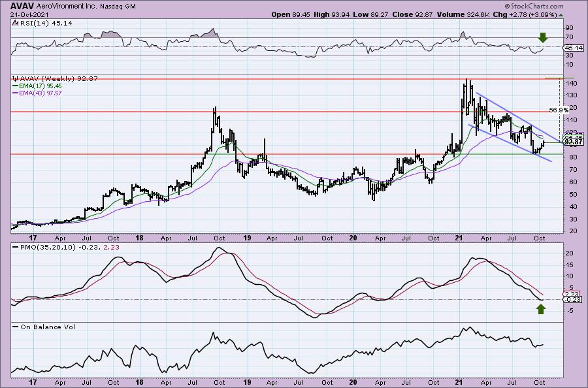Click the AeroVironment Inc. company name
The width and height of the screenshot is (588, 388).
pos(67,7)
